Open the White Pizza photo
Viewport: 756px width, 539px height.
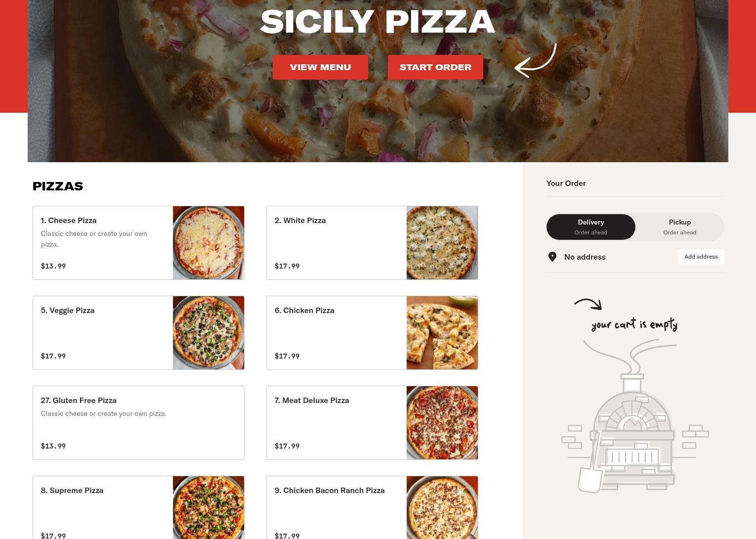(442, 243)
